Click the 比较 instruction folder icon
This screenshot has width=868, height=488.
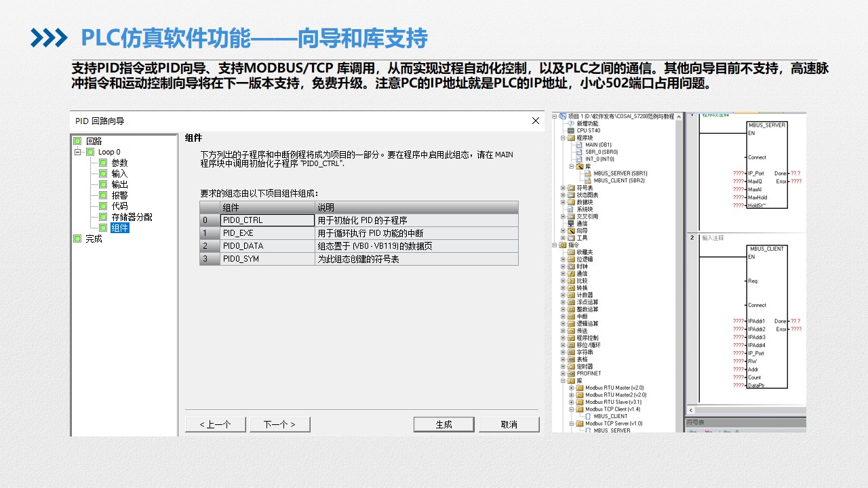tap(571, 281)
